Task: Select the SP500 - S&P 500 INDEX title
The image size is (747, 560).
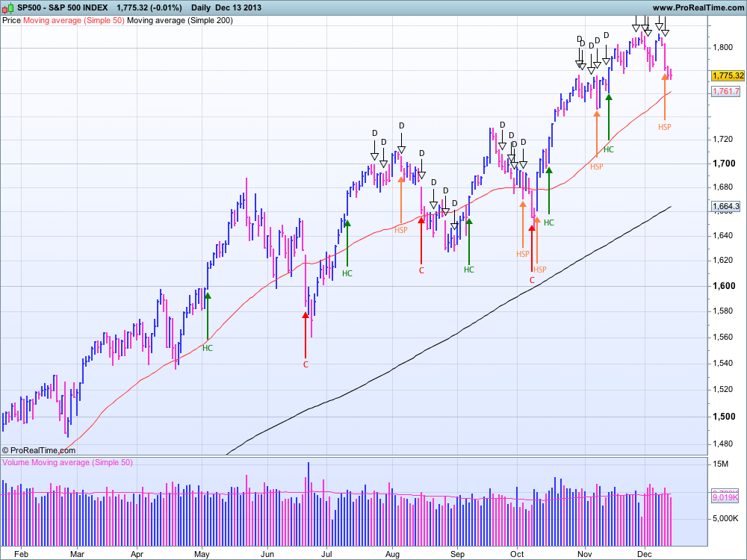Action: click(x=63, y=7)
